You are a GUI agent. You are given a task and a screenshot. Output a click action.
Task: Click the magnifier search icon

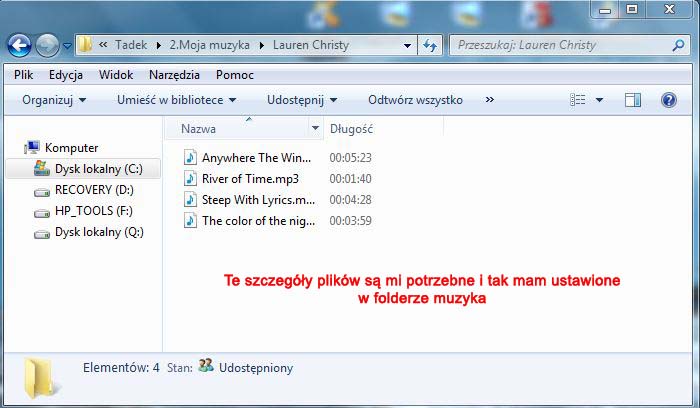pyautogui.click(x=679, y=45)
